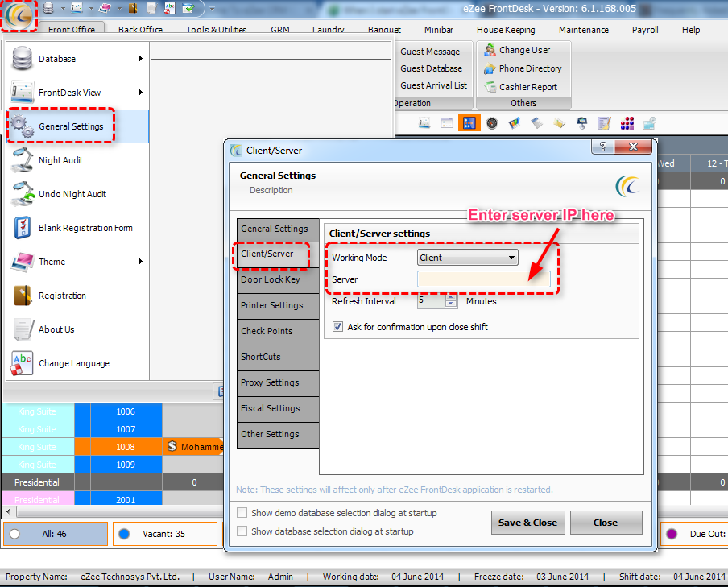Click the Registration book icon in quick access toolbar

(133, 8)
